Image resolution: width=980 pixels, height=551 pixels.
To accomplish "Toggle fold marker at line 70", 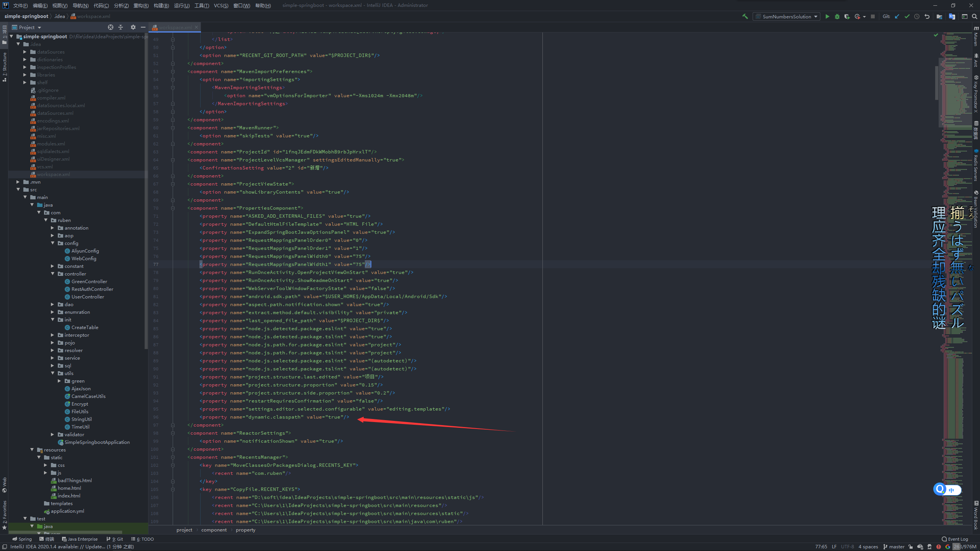I will (173, 208).
